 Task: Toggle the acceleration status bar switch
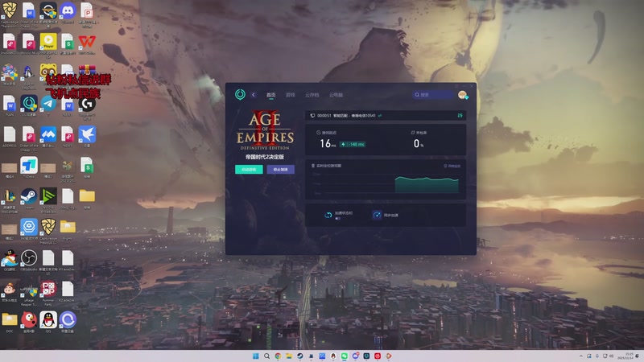click(337, 218)
